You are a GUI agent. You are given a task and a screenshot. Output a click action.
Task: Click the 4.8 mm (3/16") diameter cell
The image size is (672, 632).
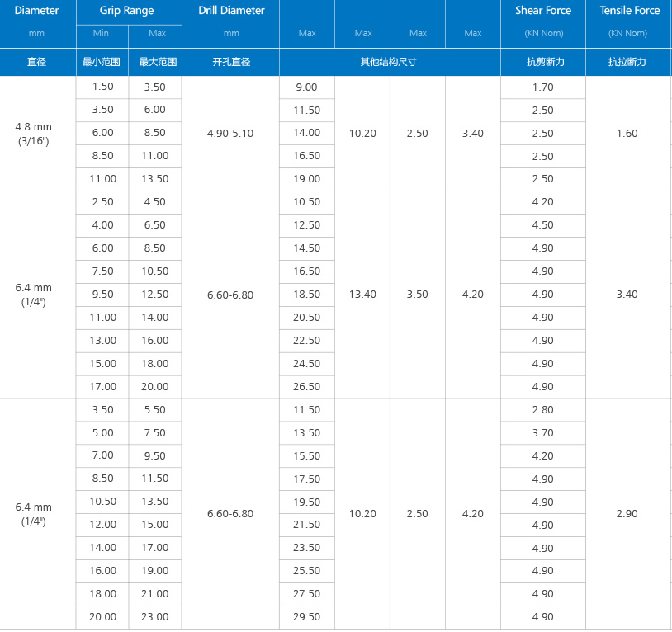[x=34, y=134]
